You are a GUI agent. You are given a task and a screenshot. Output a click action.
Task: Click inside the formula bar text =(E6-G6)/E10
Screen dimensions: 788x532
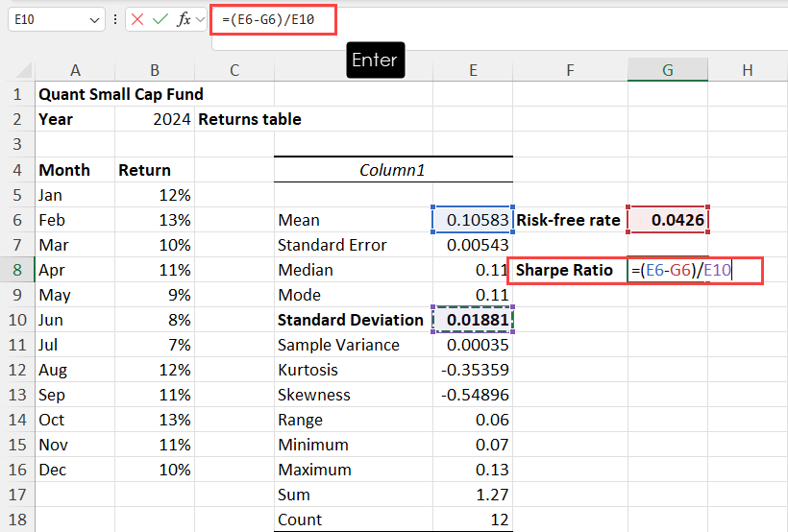(x=268, y=19)
